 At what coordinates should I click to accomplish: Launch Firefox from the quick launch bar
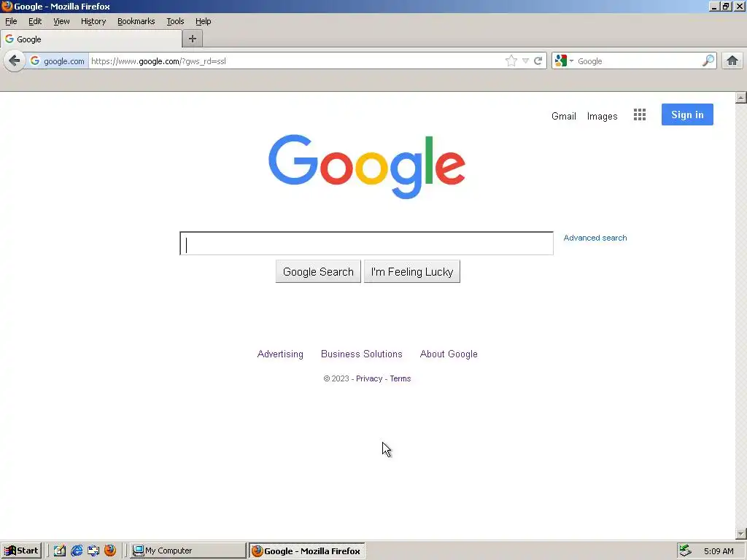pos(110,551)
